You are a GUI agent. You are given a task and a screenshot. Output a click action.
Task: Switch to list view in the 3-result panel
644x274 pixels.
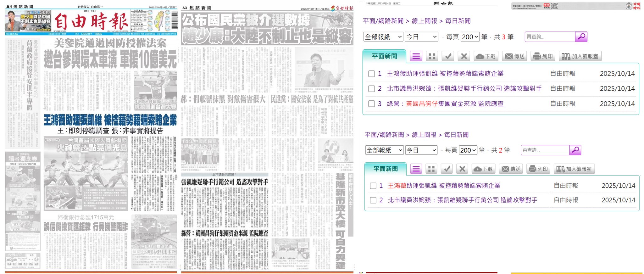tap(416, 56)
